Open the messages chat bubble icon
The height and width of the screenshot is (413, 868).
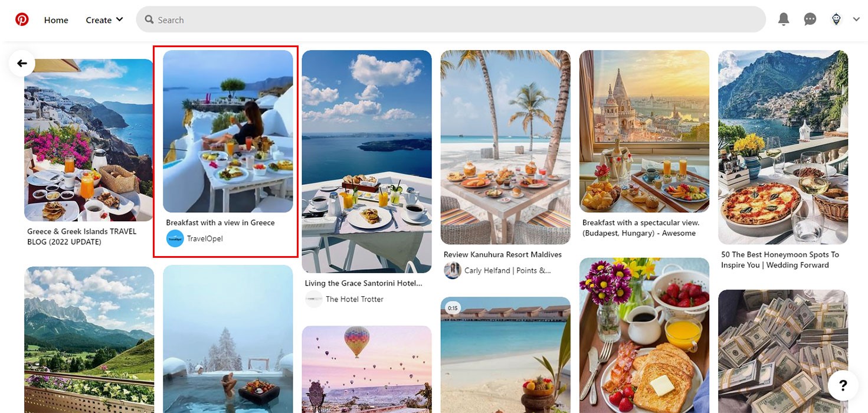click(810, 19)
